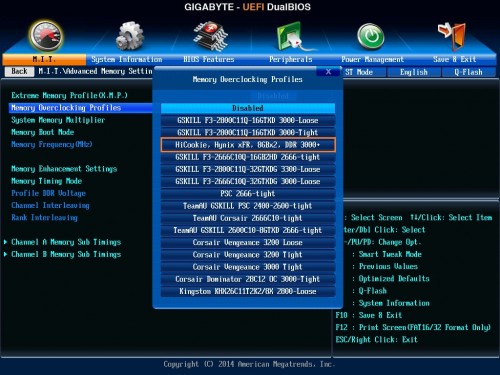500x375 pixels.
Task: Select HiCookie Hynix xFR 8GBx2 DDR 3000+ profile
Action: coord(248,145)
